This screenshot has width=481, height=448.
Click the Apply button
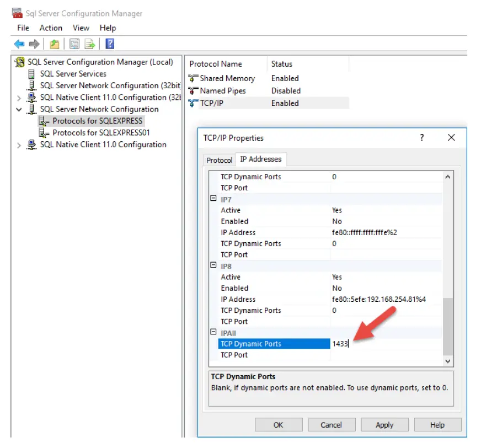tap(384, 425)
